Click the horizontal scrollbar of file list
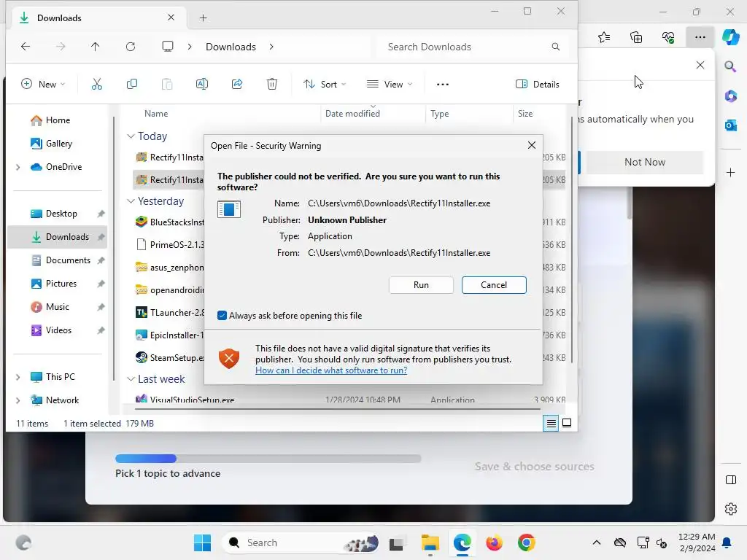The image size is (747, 560). click(x=337, y=409)
